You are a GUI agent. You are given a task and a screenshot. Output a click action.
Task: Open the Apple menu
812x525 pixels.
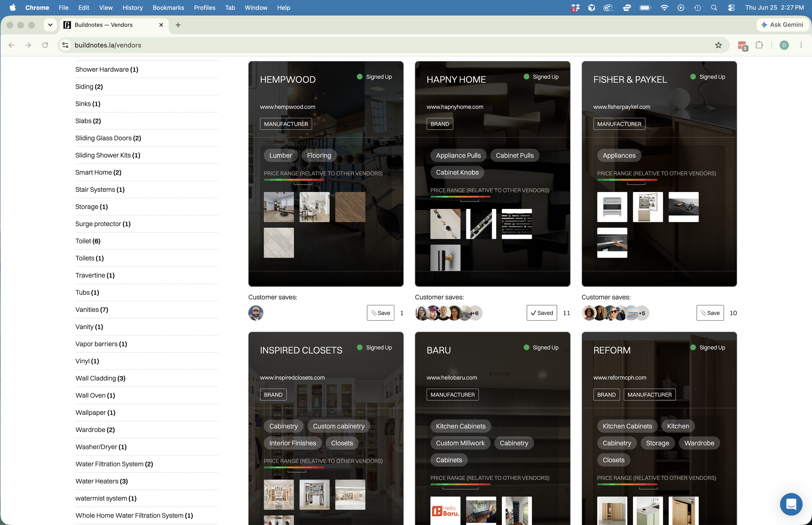pos(13,7)
